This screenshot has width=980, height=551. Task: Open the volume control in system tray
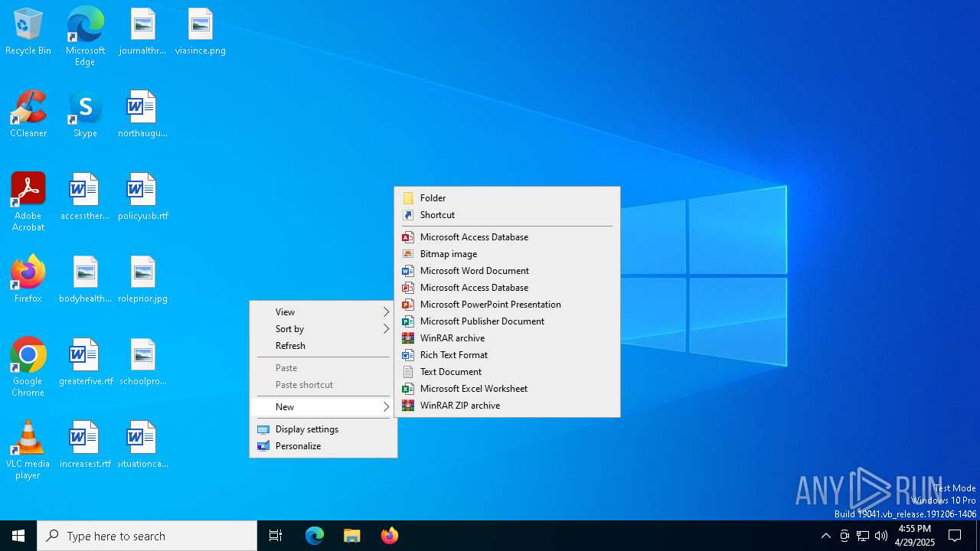881,536
